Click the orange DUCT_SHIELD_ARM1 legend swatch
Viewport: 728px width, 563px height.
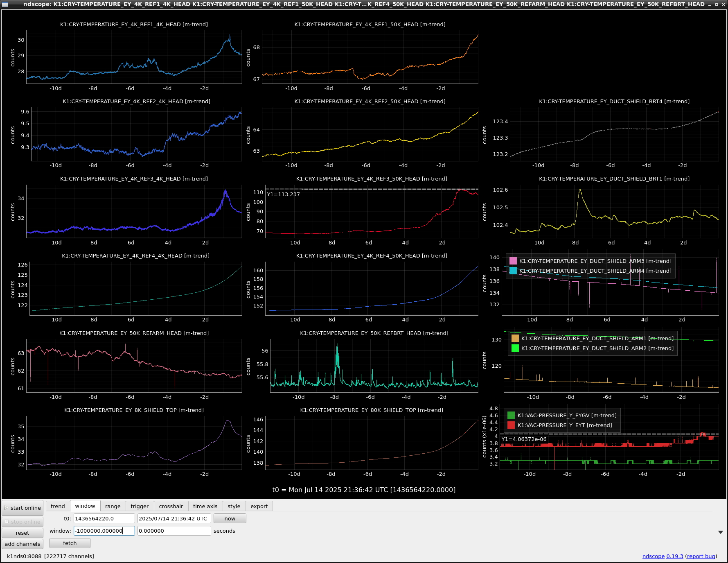[x=515, y=338]
